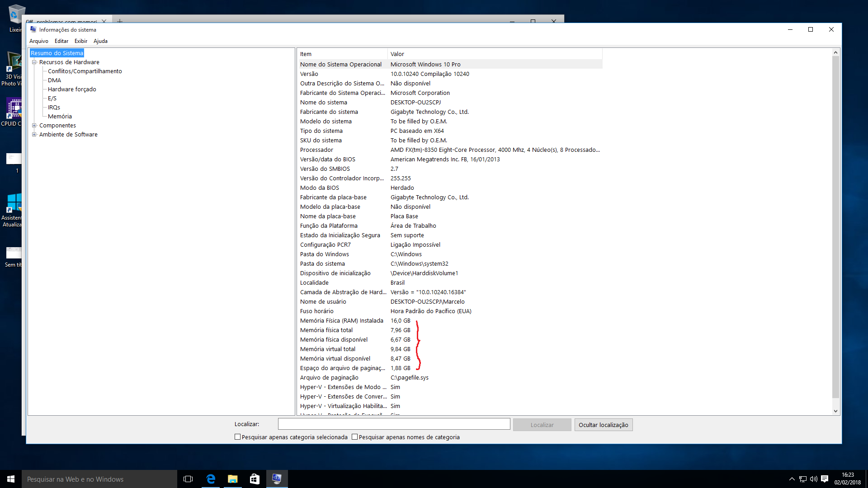This screenshot has width=868, height=488.
Task: Collapse the Recursos de Hardware node
Action: pyautogui.click(x=34, y=62)
